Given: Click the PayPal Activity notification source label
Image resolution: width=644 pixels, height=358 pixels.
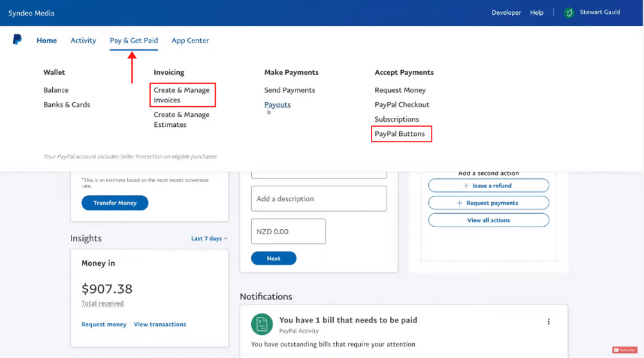Looking at the screenshot, I should coord(299,331).
